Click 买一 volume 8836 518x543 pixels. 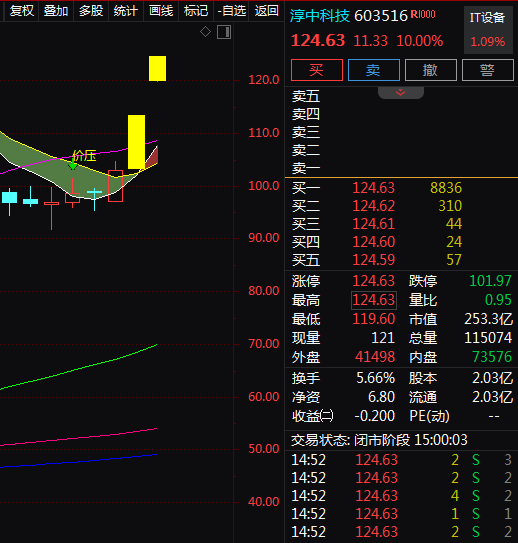point(446,188)
